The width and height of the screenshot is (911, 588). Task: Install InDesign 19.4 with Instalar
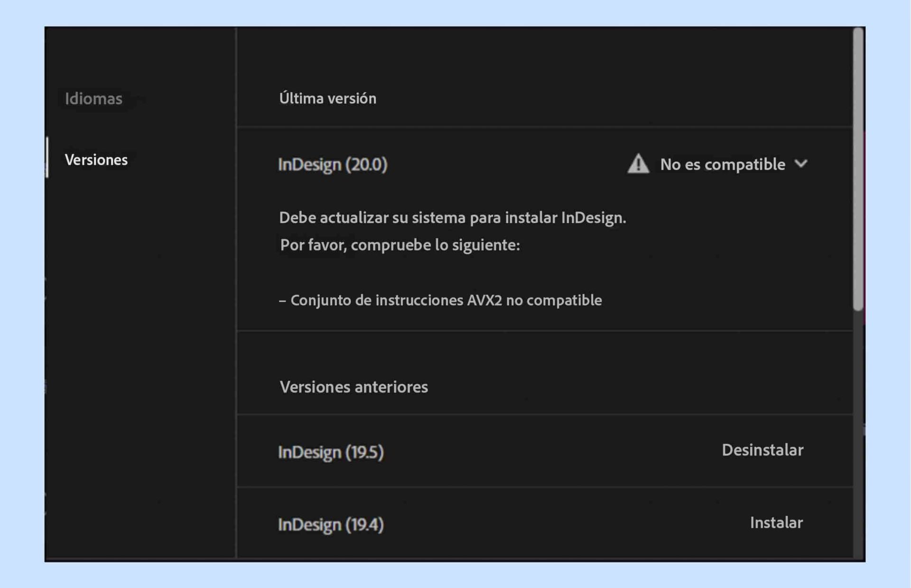[776, 523]
